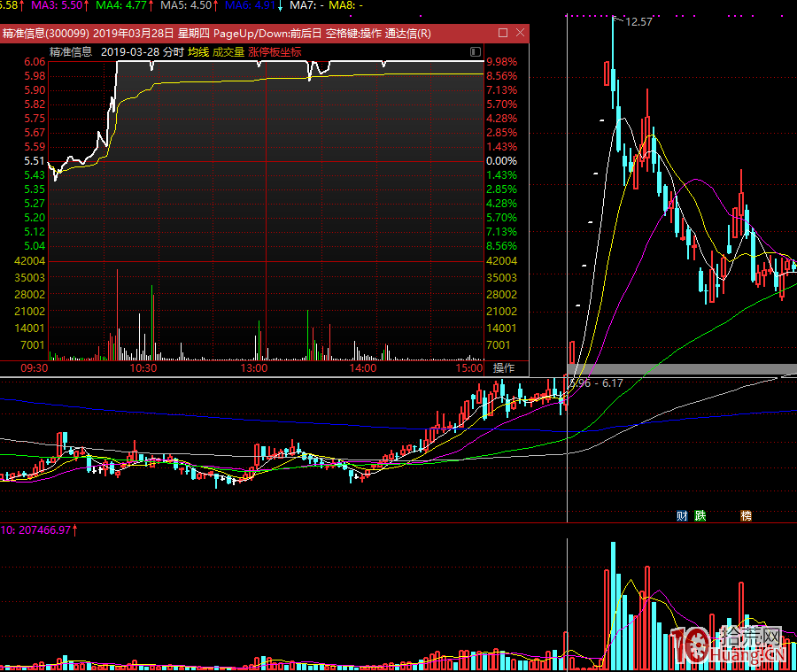The image size is (797, 672).
Task: Click the MA4: 4.77 indicator label
Action: point(123,5)
